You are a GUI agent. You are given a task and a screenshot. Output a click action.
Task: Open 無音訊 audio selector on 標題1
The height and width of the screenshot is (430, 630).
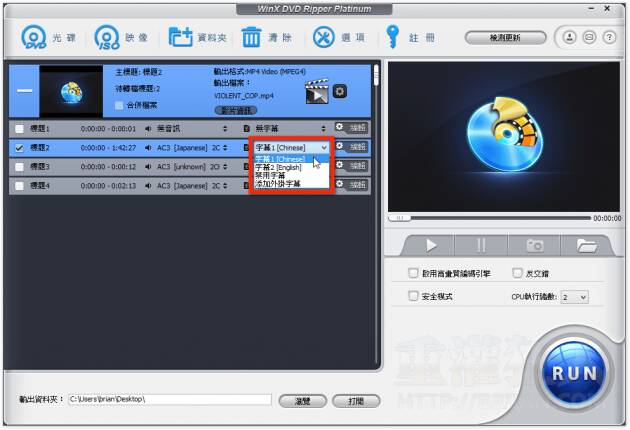point(192,129)
